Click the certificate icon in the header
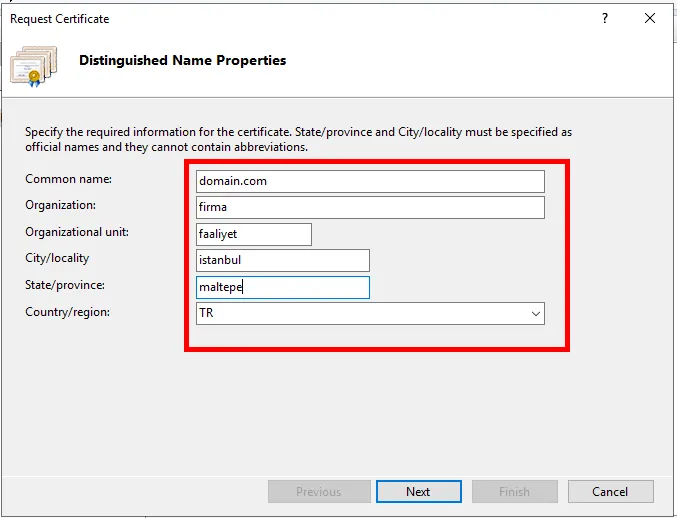This screenshot has width=677, height=518. coord(32,65)
